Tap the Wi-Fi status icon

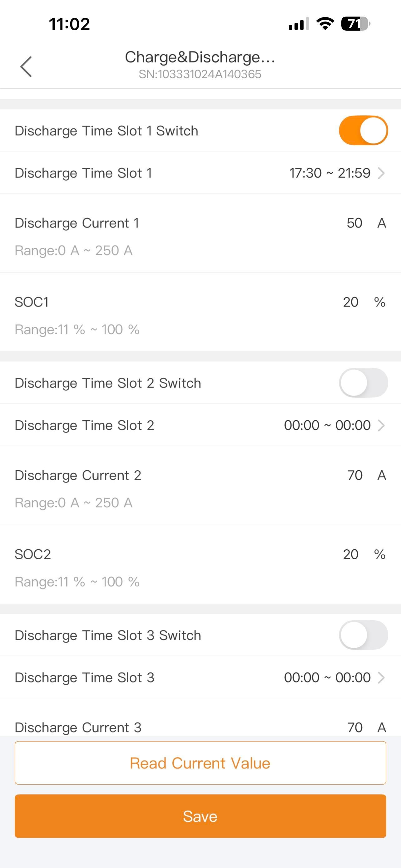pos(325,24)
